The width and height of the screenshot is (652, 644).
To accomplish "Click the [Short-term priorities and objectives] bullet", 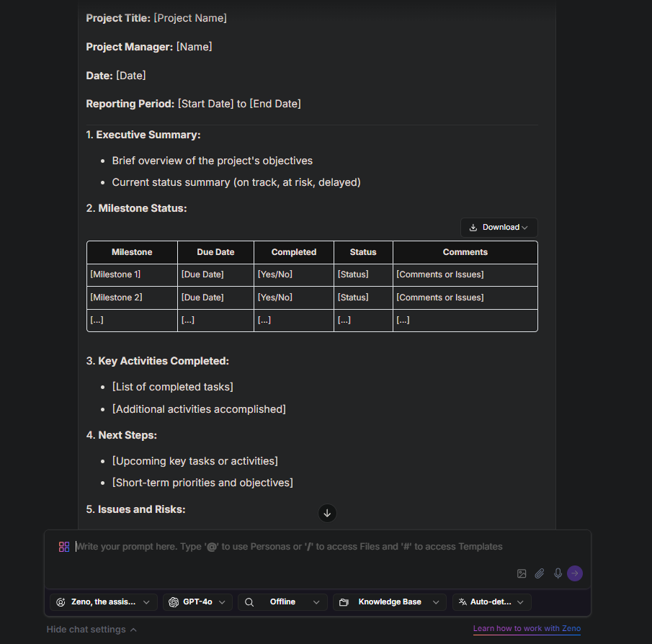I will pyautogui.click(x=202, y=483).
